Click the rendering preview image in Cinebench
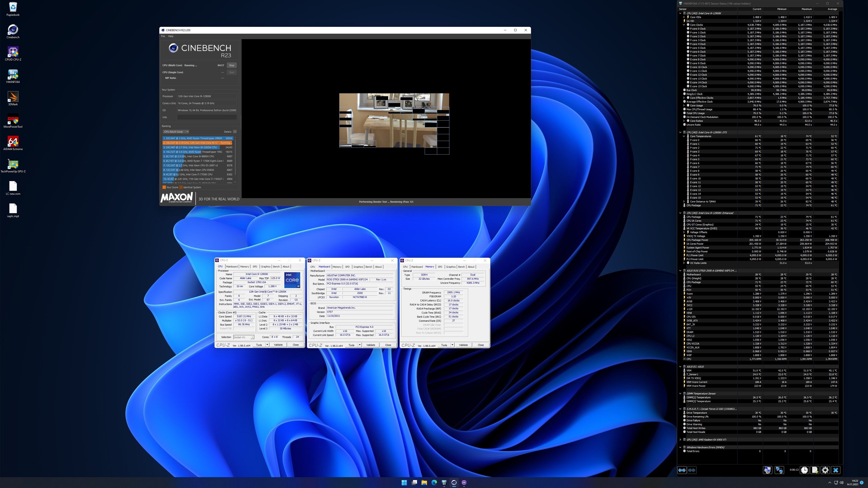The image size is (868, 488). [394, 124]
